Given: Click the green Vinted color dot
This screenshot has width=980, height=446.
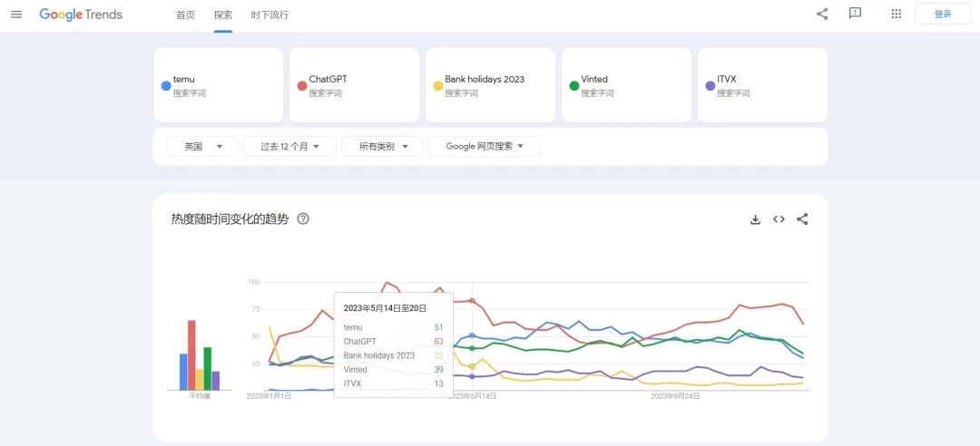Looking at the screenshot, I should coord(573,85).
